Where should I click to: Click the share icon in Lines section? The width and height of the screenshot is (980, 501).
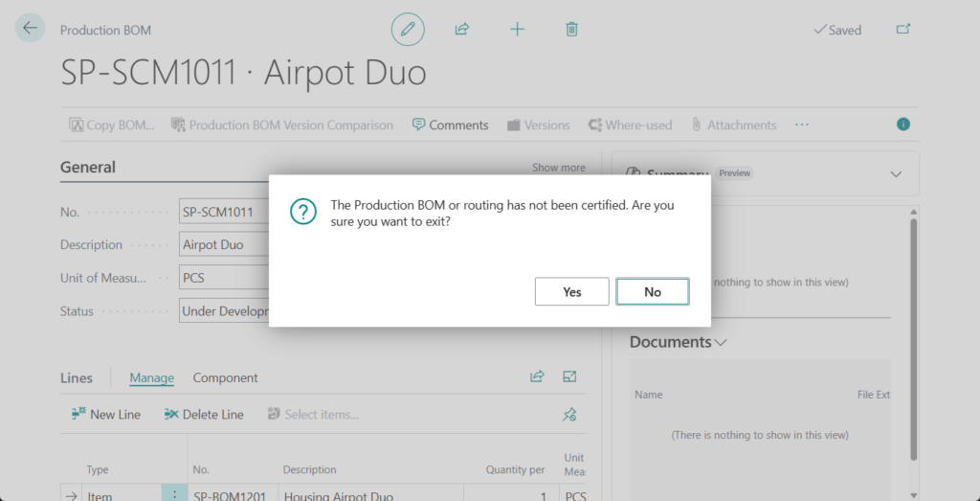pyautogui.click(x=537, y=377)
